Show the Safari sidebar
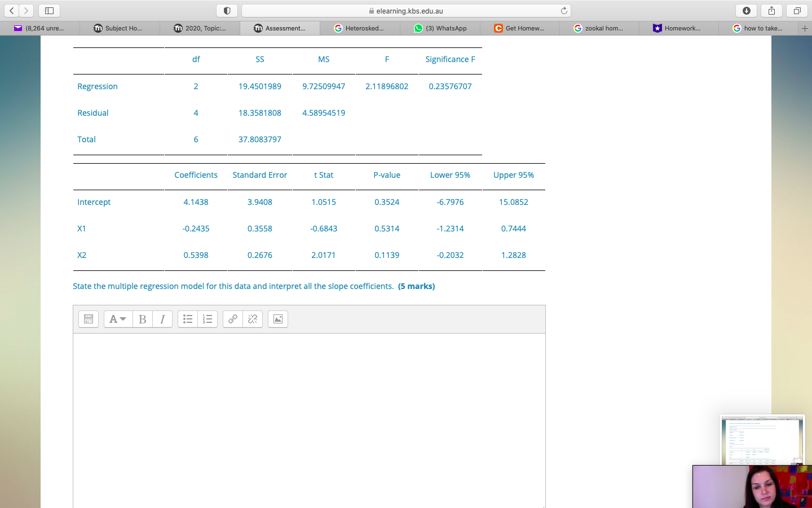 (x=49, y=11)
